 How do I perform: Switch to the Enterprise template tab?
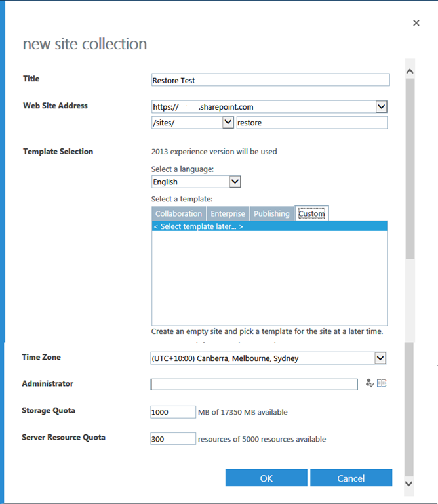pyautogui.click(x=228, y=214)
